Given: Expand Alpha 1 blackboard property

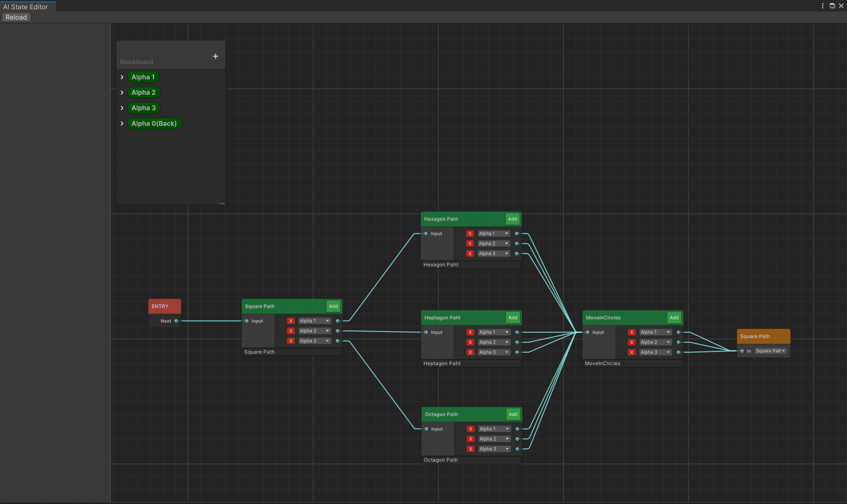Looking at the screenshot, I should pos(122,77).
